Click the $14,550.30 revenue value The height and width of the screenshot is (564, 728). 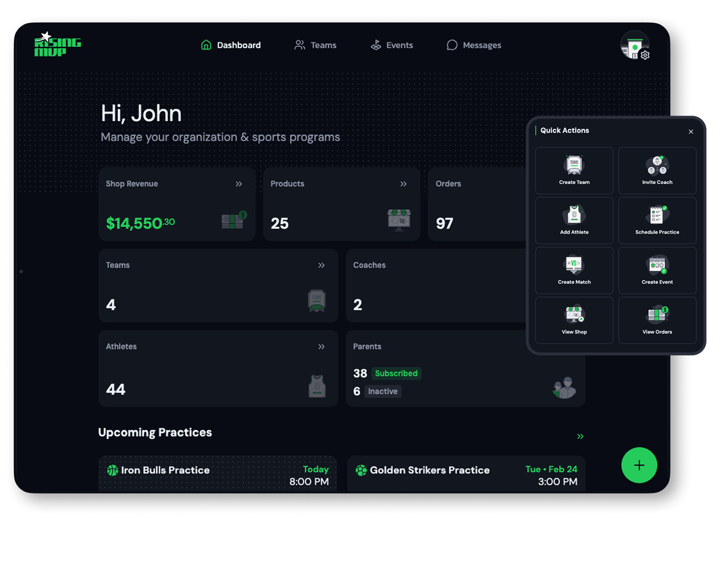141,223
